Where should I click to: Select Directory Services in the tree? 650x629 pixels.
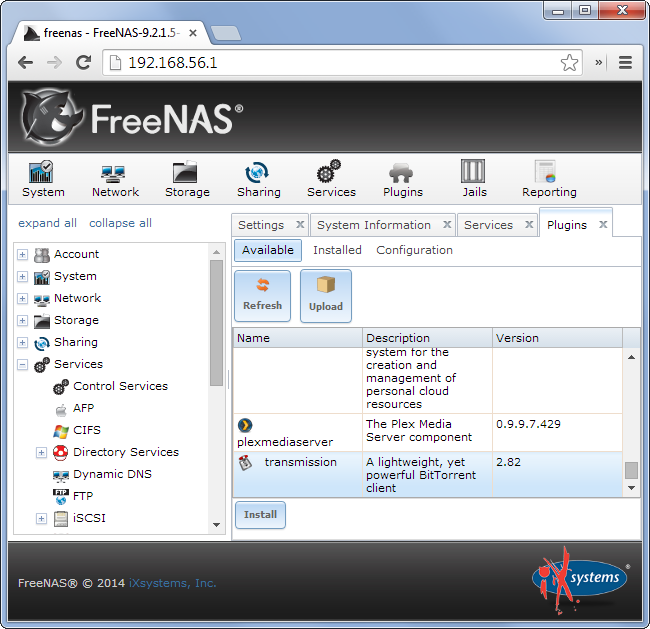click(x=126, y=452)
